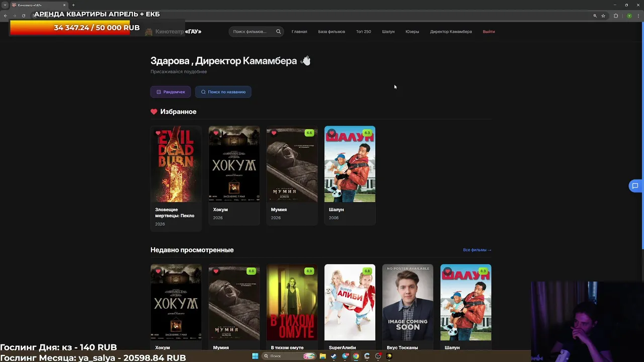Switch to Chrome in the taskbar

tap(356, 356)
